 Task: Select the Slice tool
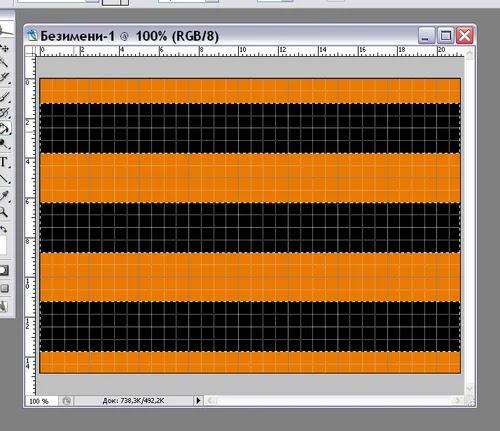[x=5, y=78]
